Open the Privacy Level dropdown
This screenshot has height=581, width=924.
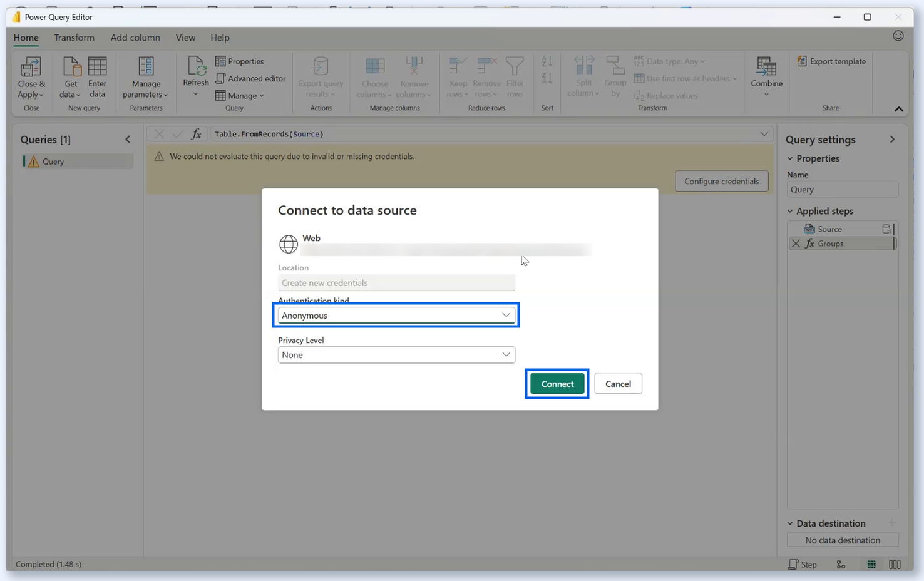(396, 355)
